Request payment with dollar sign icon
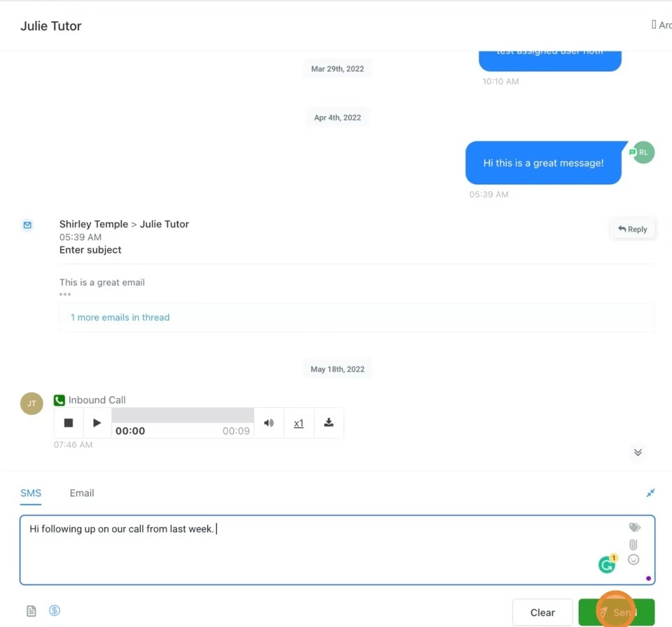Screen dimensions: 672x627 55,610
